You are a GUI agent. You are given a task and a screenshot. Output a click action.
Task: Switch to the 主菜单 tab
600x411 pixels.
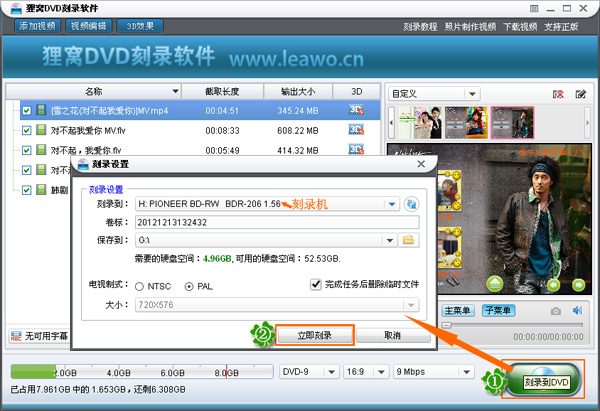(458, 310)
